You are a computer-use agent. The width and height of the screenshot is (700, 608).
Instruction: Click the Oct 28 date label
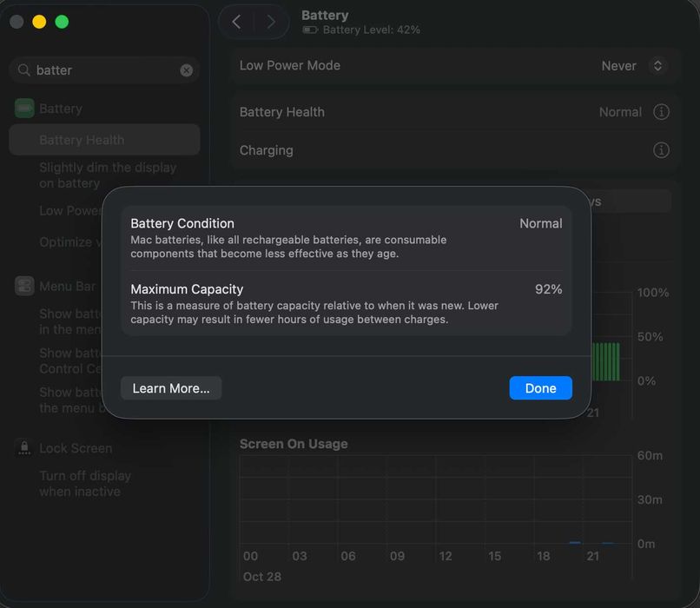coord(262,577)
